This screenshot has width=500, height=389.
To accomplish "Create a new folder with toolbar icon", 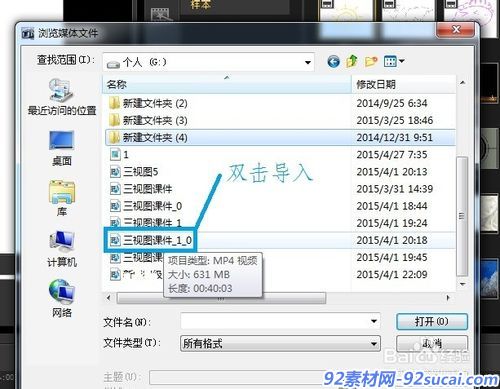I will [371, 61].
